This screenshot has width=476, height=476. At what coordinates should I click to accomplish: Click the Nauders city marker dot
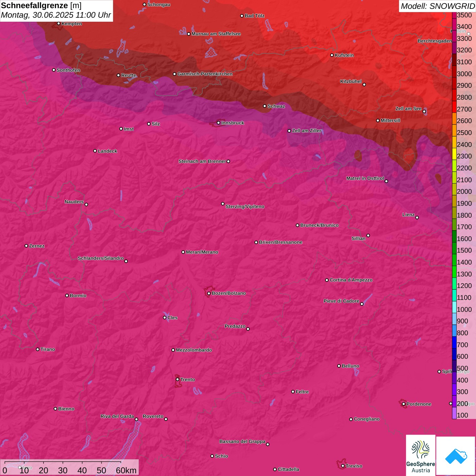86,204
